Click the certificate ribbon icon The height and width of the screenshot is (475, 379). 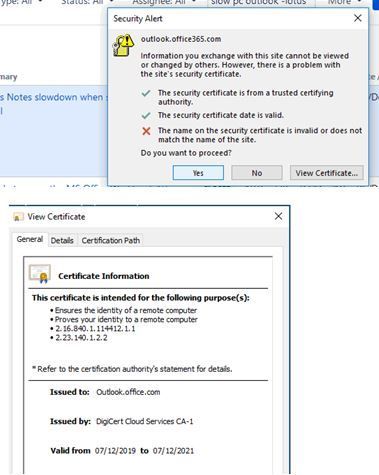click(40, 273)
